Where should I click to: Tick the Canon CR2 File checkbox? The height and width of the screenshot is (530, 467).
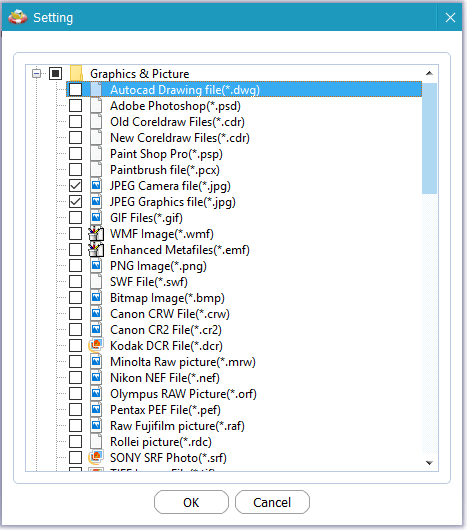click(75, 330)
